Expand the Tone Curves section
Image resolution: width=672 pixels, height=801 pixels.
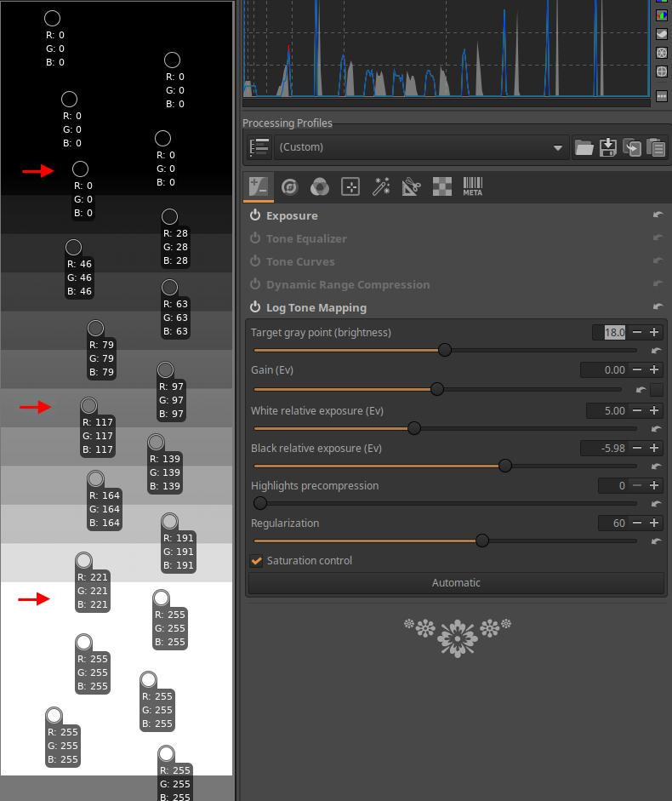299,262
